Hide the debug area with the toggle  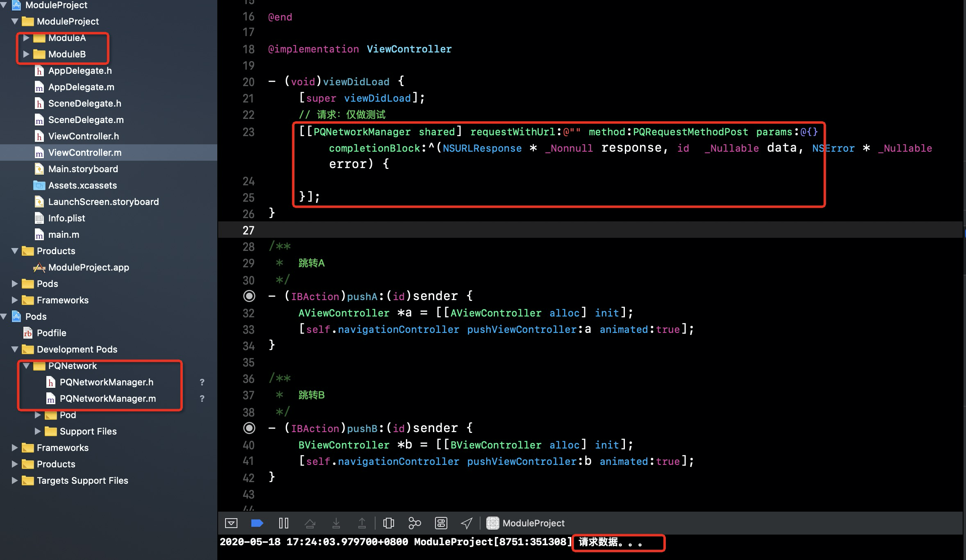pyautogui.click(x=231, y=523)
